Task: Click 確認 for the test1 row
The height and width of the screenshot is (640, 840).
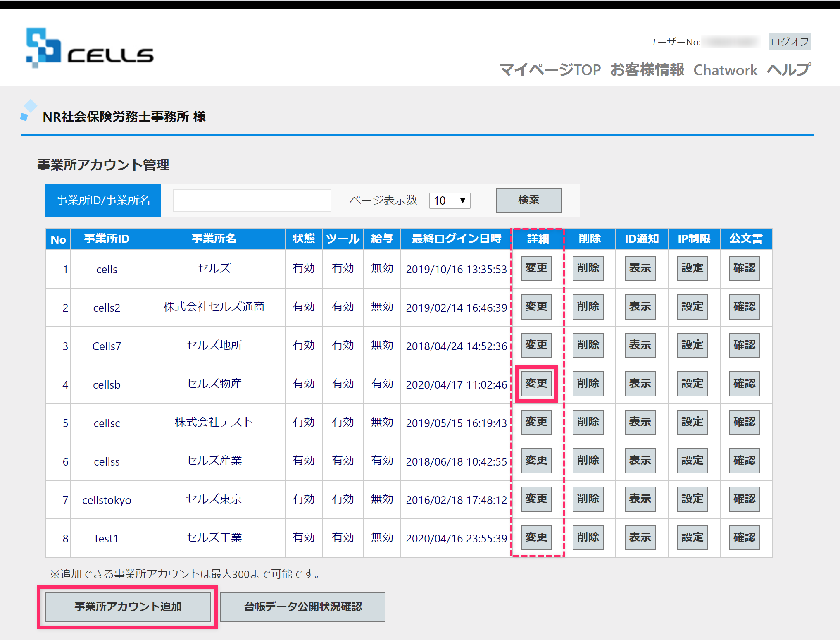Action: (x=744, y=537)
